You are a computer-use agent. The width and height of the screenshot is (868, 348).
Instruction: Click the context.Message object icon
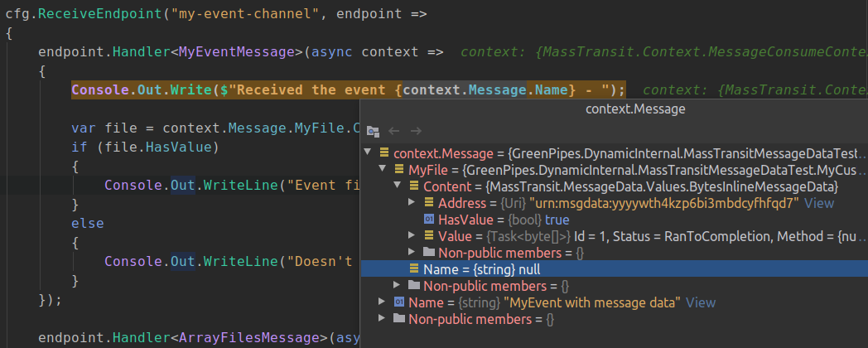tap(383, 153)
